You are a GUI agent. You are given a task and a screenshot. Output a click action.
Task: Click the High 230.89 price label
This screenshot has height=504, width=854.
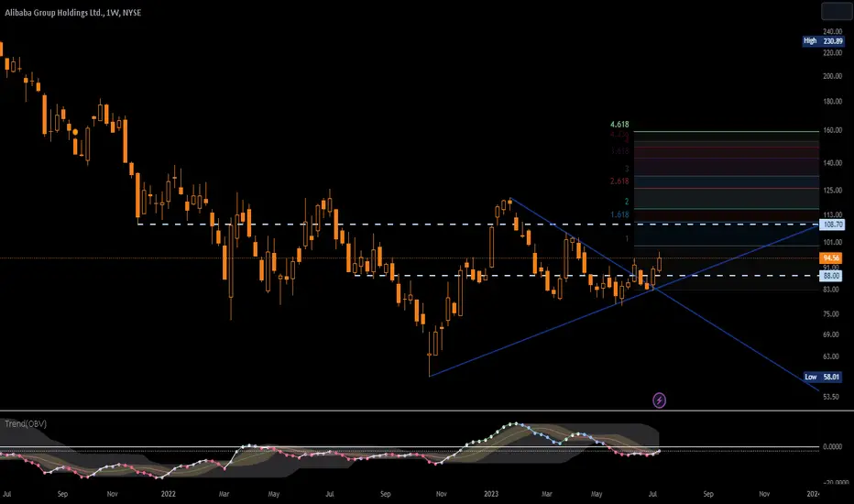click(823, 41)
